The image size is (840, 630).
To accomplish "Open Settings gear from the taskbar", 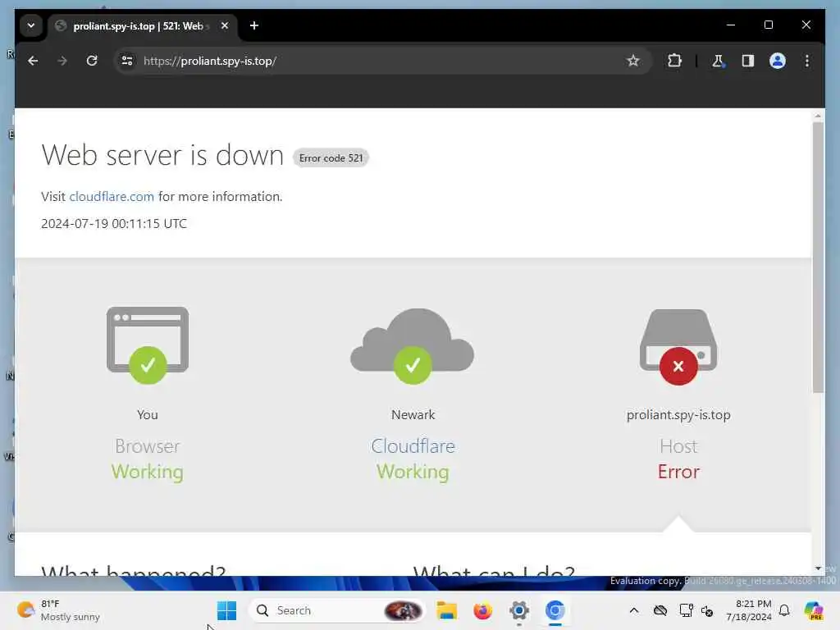I will pyautogui.click(x=519, y=610).
